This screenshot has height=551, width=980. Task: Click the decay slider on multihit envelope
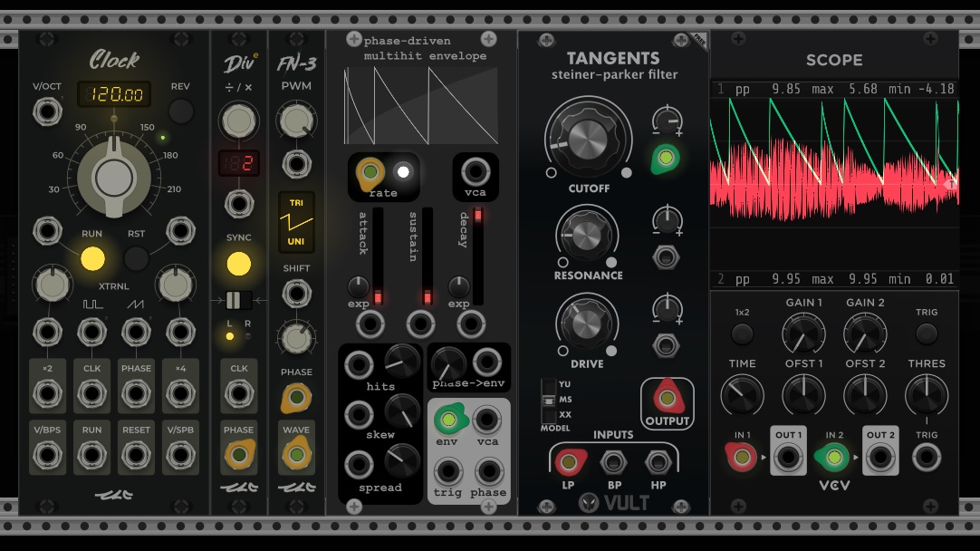coord(478,256)
